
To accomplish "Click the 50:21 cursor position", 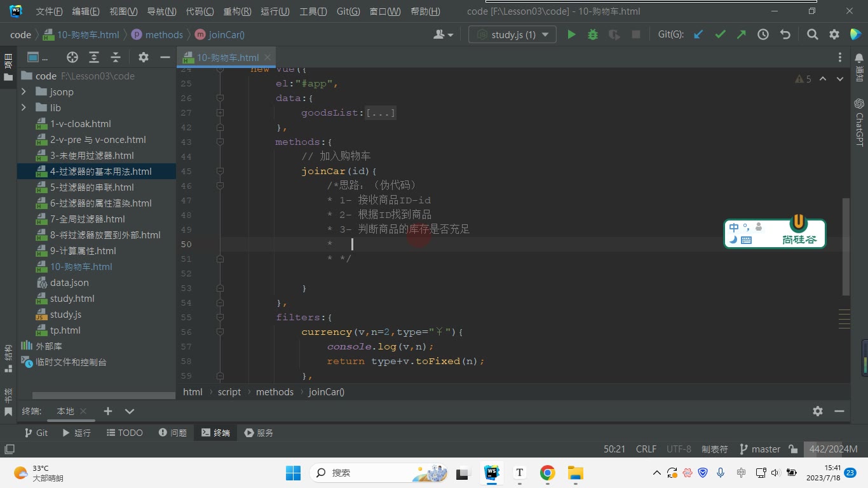I will [614, 449].
